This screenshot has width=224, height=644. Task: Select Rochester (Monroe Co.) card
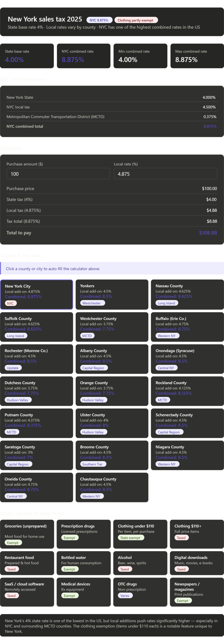point(37,359)
